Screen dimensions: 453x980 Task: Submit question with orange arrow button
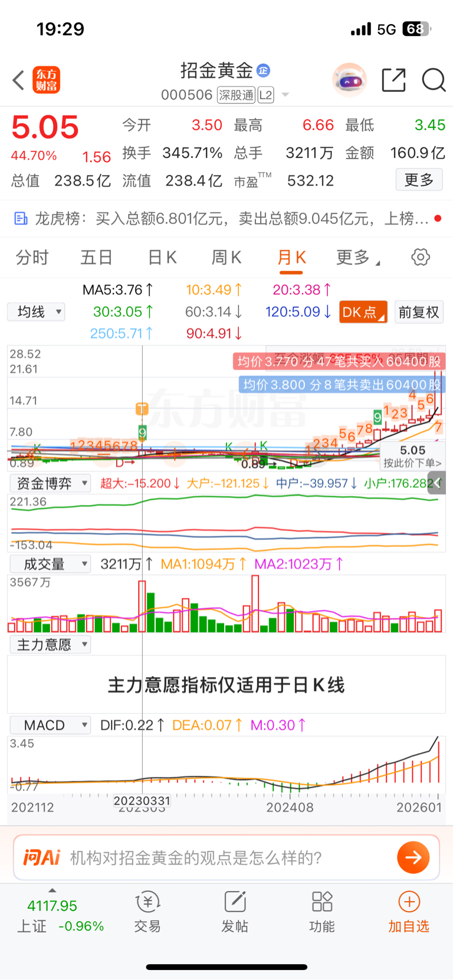coord(413,857)
